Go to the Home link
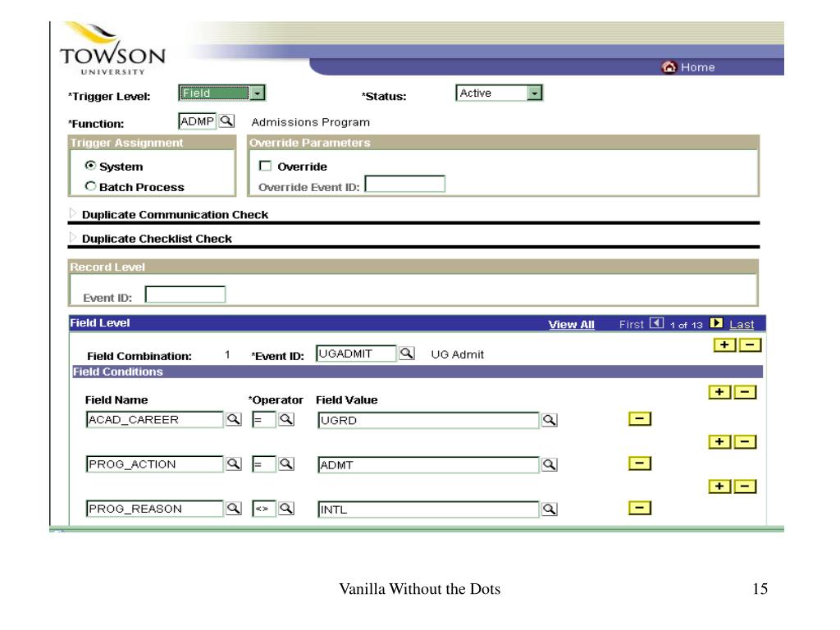The height and width of the screenshot is (630, 840). click(x=697, y=67)
